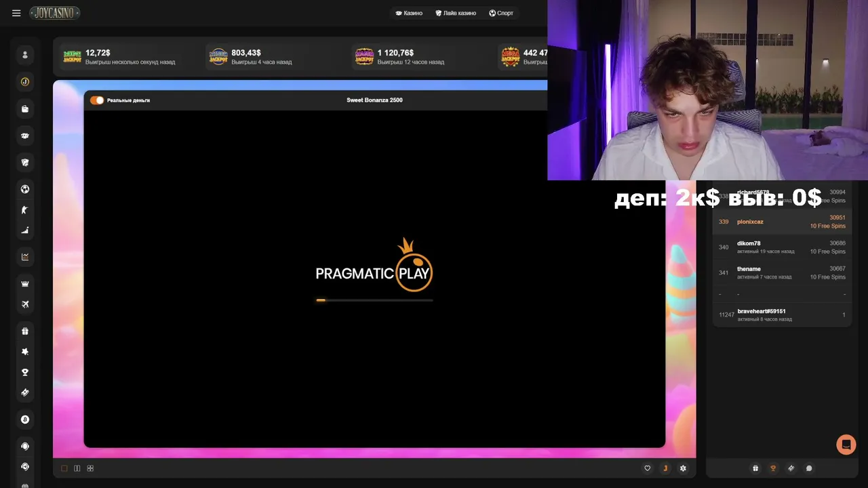Click the Sweet Bonanza 2500 game title

pos(374,100)
